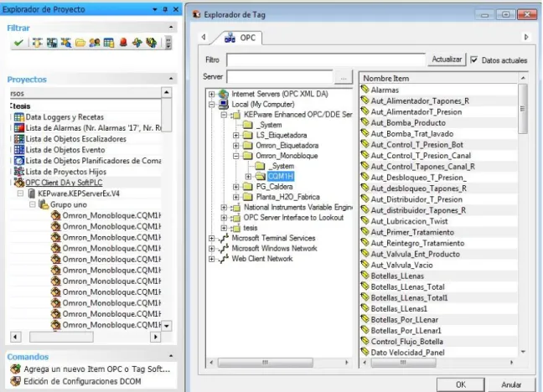The width and height of the screenshot is (543, 392).
Task: Collapse the Comandos panel section
Action: [x=171, y=356]
